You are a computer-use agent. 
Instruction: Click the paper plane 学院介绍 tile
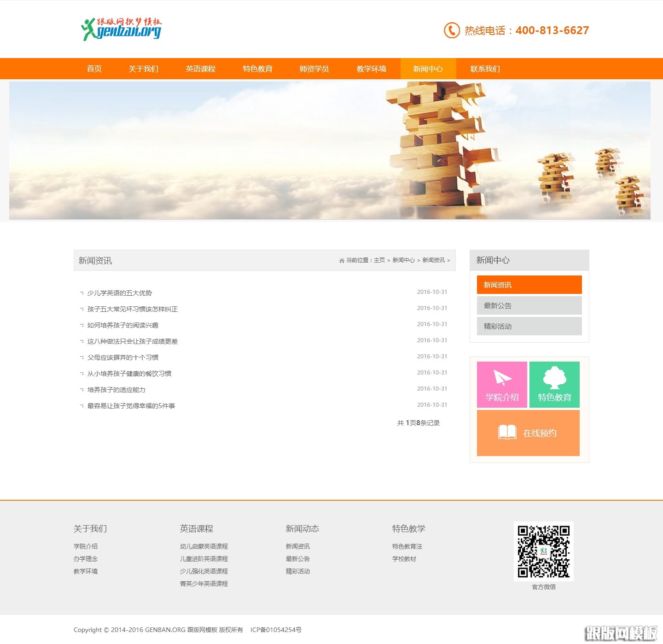[502, 385]
